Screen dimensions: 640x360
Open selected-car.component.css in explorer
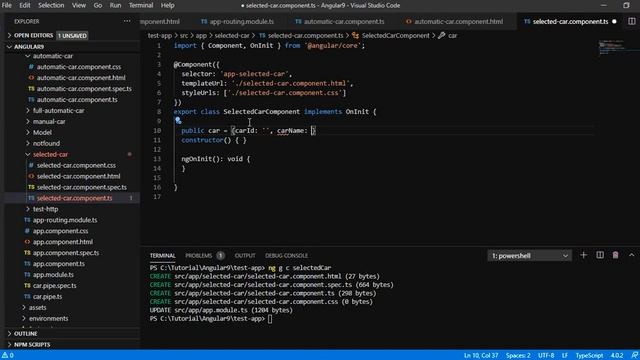(x=76, y=165)
